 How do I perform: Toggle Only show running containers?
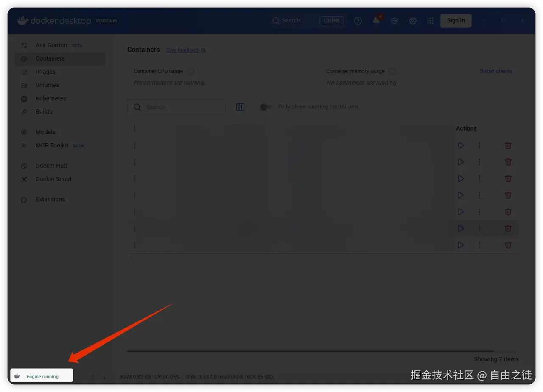(266, 107)
